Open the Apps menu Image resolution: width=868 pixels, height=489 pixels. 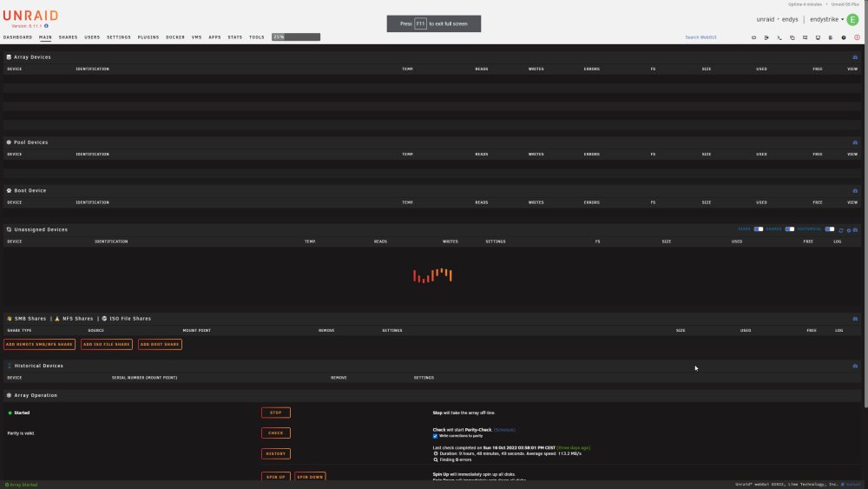click(x=214, y=37)
